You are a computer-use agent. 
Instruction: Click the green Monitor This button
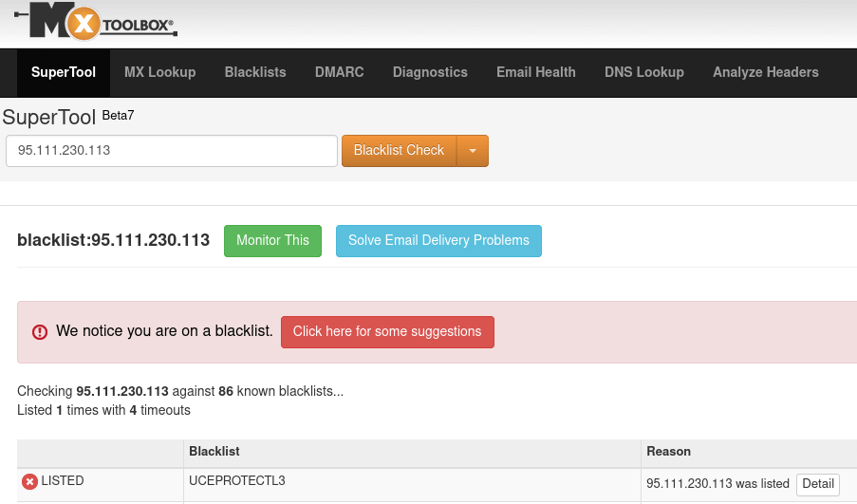(x=272, y=241)
